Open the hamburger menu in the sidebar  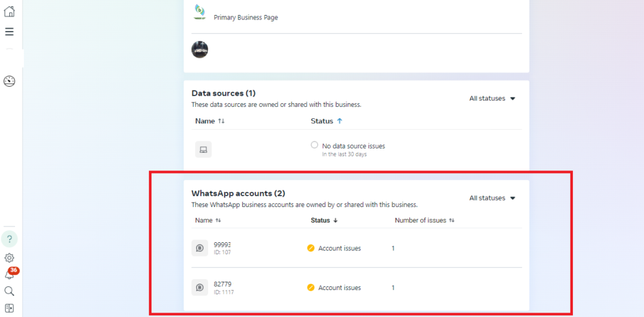coord(9,31)
